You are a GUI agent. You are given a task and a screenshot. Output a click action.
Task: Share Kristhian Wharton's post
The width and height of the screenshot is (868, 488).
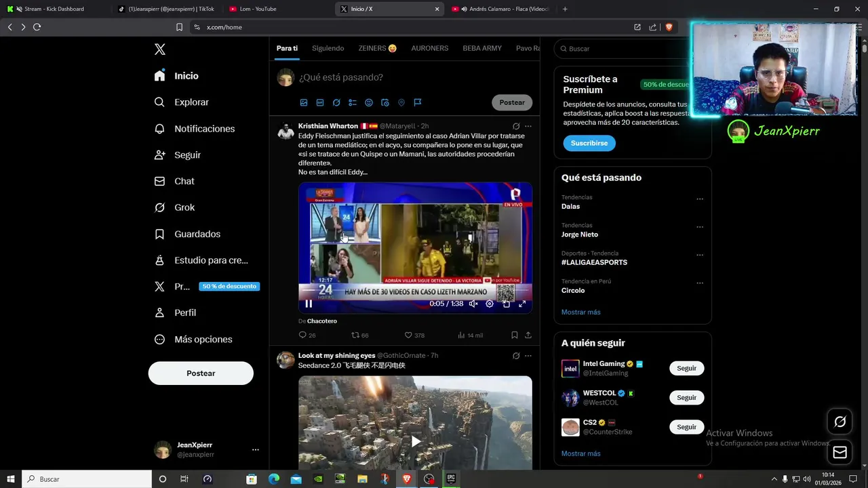pyautogui.click(x=528, y=335)
